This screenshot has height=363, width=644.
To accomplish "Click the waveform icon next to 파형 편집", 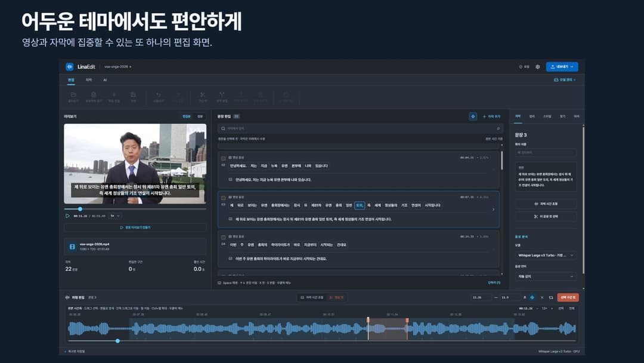I will (67, 297).
